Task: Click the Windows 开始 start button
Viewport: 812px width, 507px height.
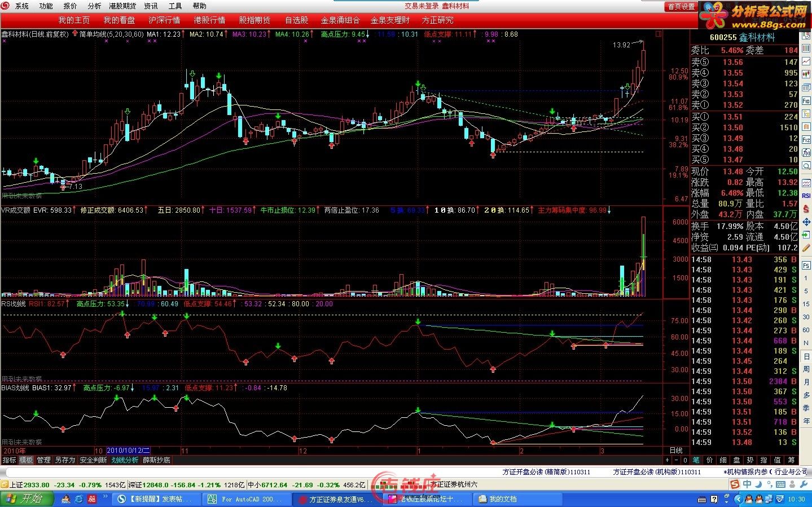Action: coord(26,499)
